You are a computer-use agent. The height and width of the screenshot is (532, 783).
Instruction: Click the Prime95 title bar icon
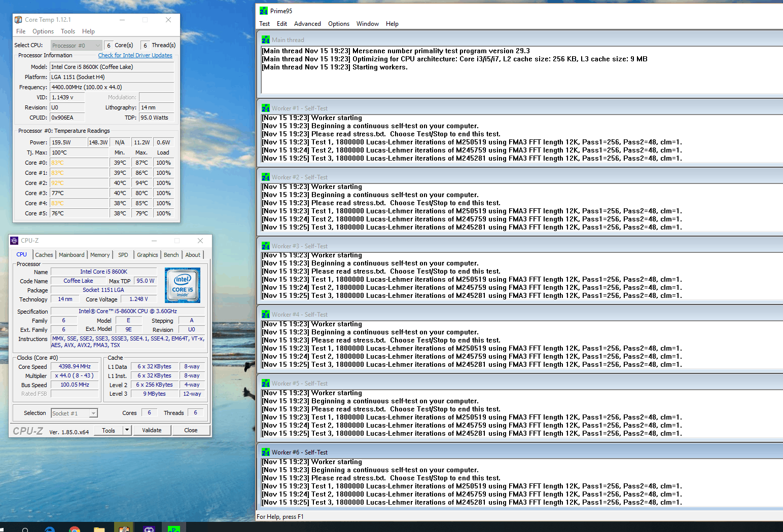(x=264, y=11)
